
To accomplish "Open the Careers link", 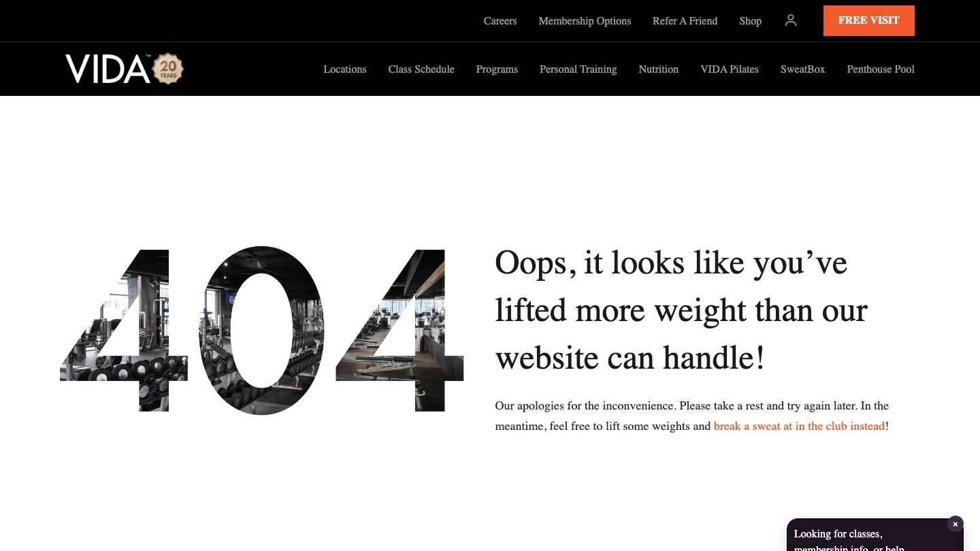I will coord(500,21).
